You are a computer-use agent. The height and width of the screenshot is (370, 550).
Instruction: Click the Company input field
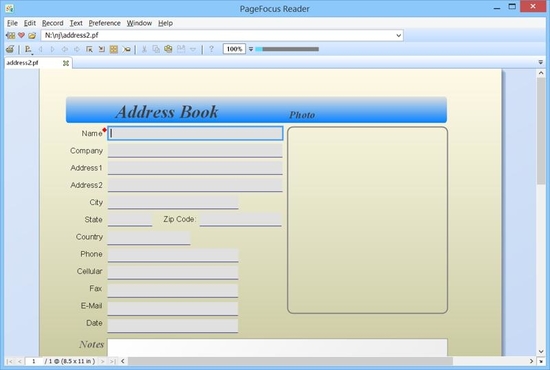(195, 150)
